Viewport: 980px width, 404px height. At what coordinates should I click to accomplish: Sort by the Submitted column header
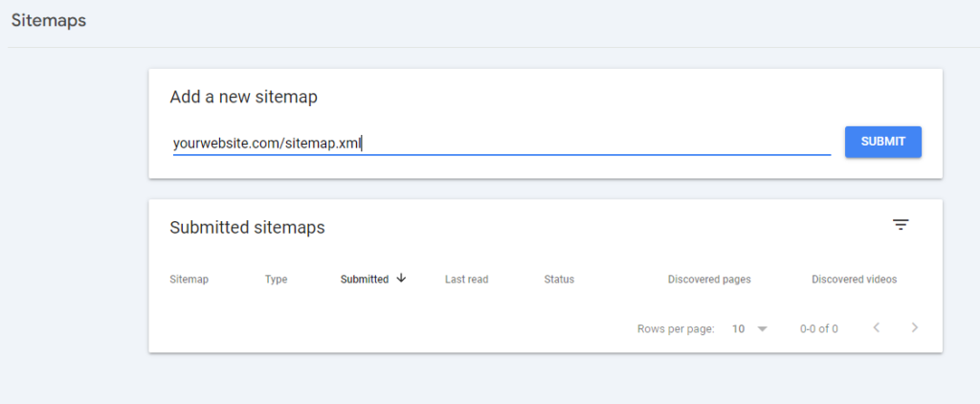(x=365, y=280)
